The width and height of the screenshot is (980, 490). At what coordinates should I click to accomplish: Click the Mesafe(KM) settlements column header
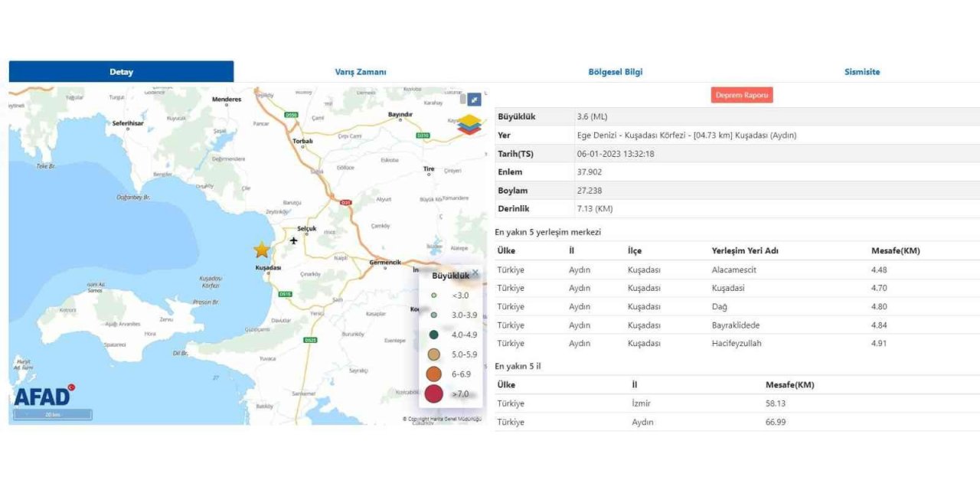click(895, 250)
